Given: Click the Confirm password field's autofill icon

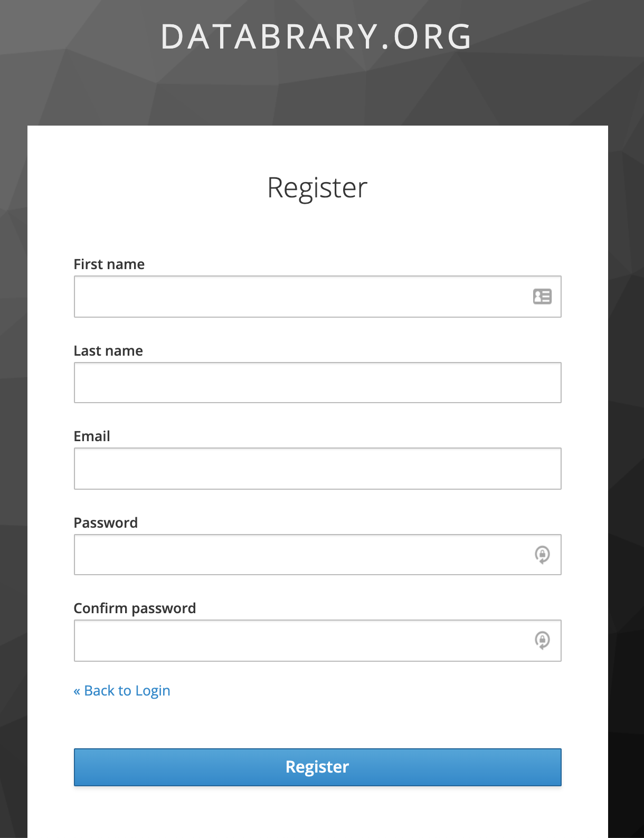Looking at the screenshot, I should [x=542, y=640].
